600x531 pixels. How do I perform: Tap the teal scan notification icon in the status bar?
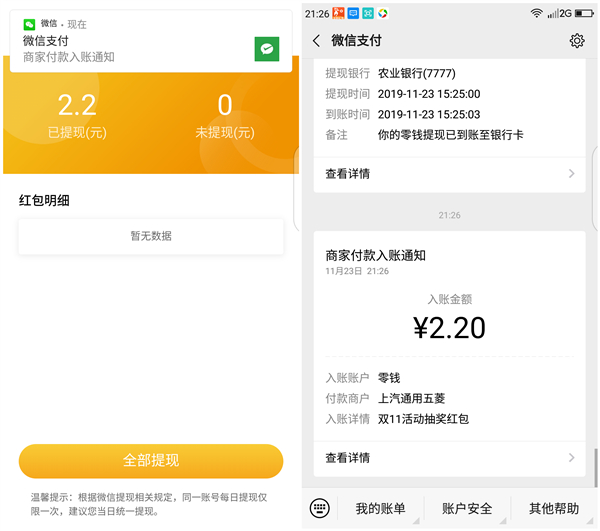[368, 13]
